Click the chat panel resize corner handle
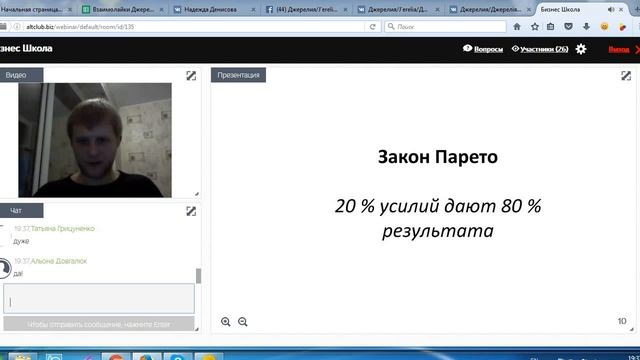 click(x=197, y=329)
